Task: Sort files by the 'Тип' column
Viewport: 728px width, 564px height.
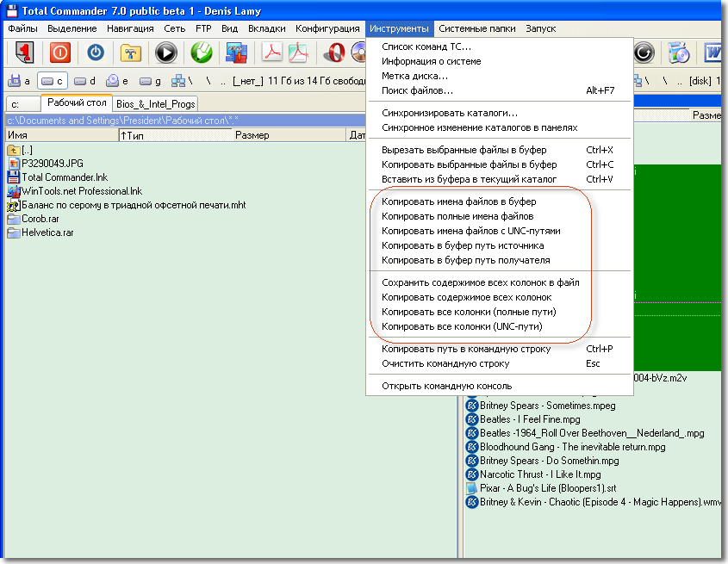Action: [x=176, y=135]
